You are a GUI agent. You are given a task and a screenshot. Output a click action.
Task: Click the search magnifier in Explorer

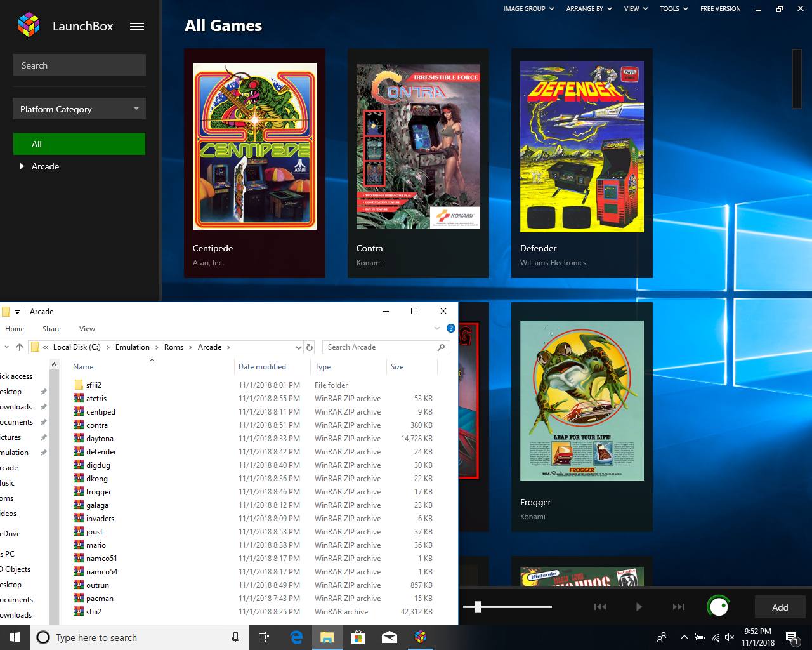pyautogui.click(x=441, y=347)
